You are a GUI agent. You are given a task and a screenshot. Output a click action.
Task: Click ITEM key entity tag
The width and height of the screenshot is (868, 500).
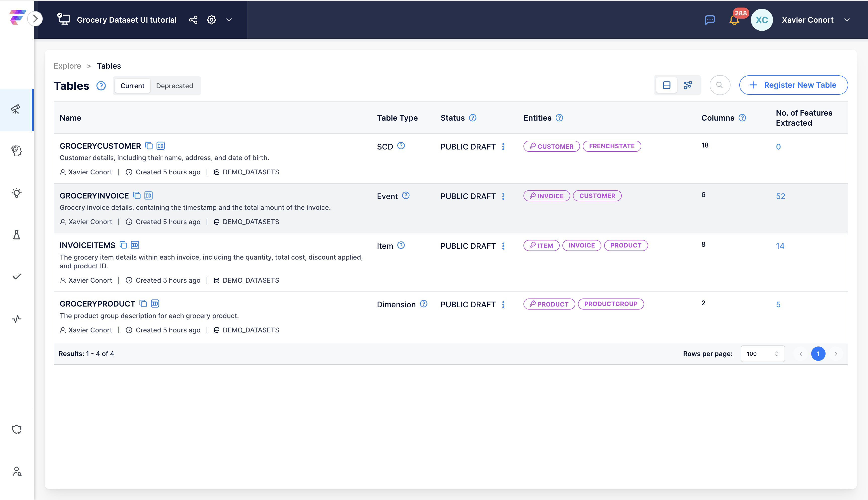point(541,245)
